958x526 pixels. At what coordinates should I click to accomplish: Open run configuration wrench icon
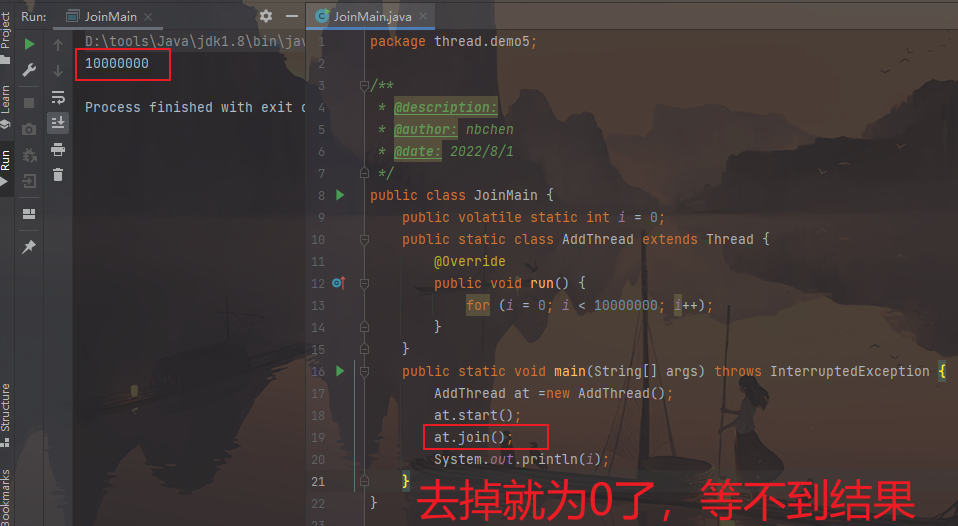(29, 70)
